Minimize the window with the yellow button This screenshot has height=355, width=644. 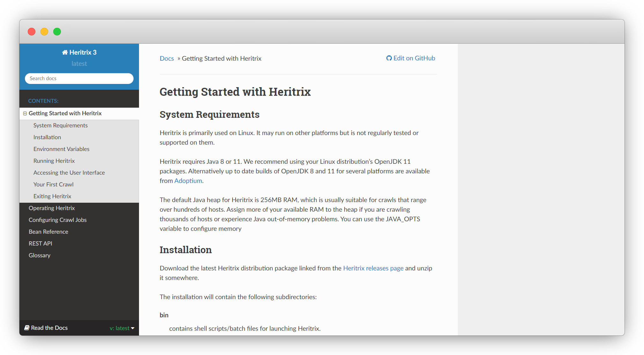click(x=44, y=32)
